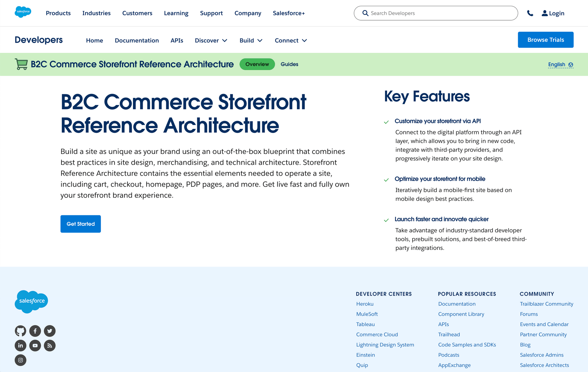
Task: Click the RSS feed icon
Action: tap(50, 345)
